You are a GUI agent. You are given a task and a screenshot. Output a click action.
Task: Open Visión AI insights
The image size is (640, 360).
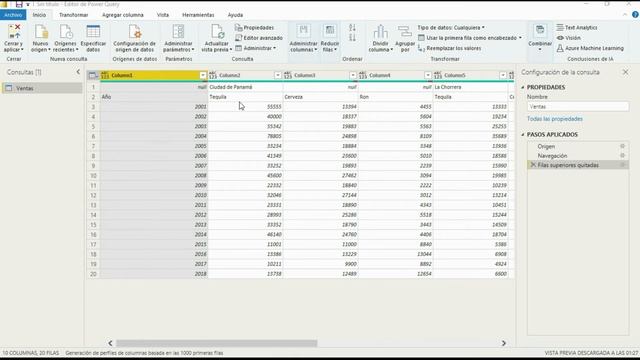pyautogui.click(x=568, y=38)
